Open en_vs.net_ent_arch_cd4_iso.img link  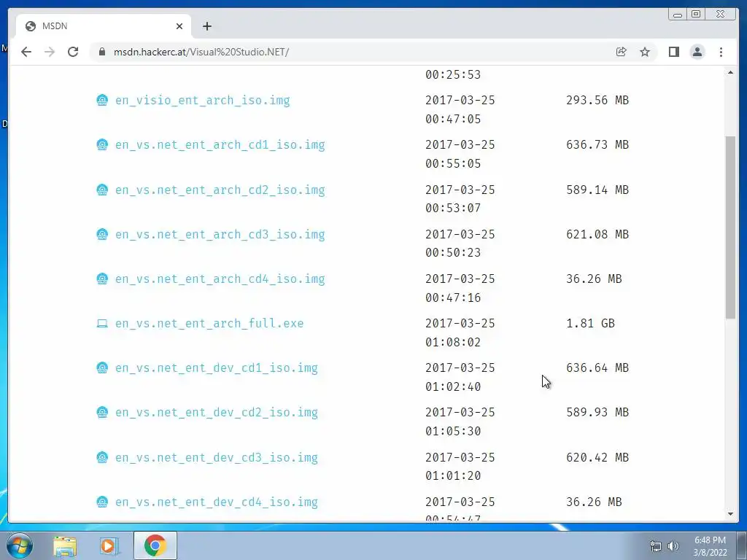[220, 279]
